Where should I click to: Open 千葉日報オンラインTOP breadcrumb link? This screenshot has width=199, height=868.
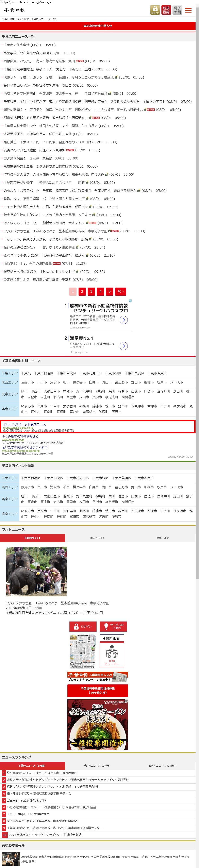[16, 19]
